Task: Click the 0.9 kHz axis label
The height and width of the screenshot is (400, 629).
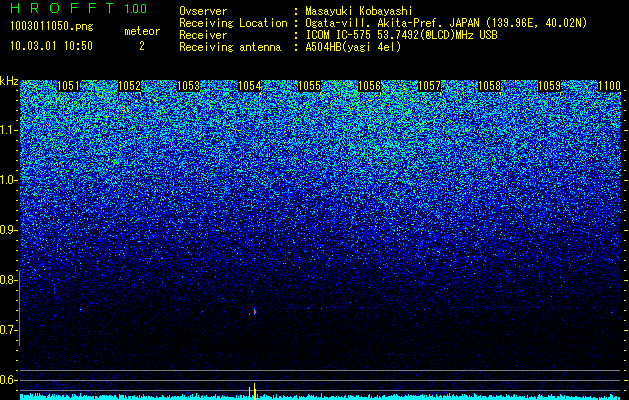Action: click(x=9, y=230)
